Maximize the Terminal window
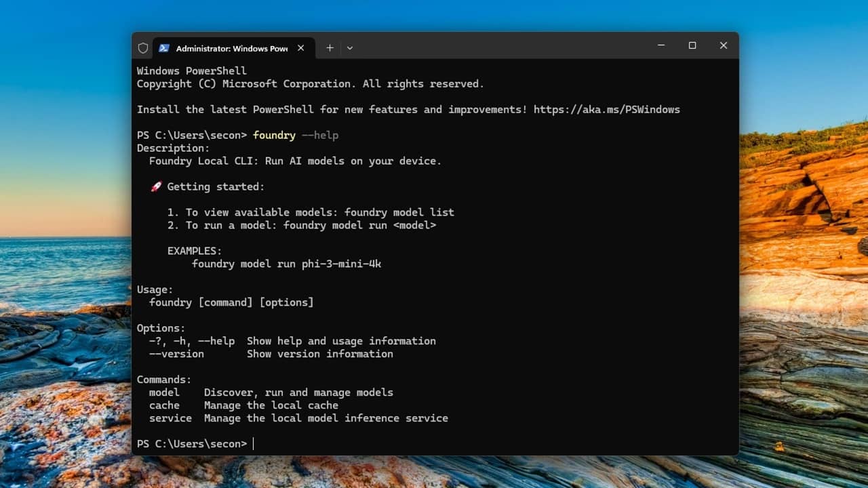868x488 pixels. click(x=692, y=45)
